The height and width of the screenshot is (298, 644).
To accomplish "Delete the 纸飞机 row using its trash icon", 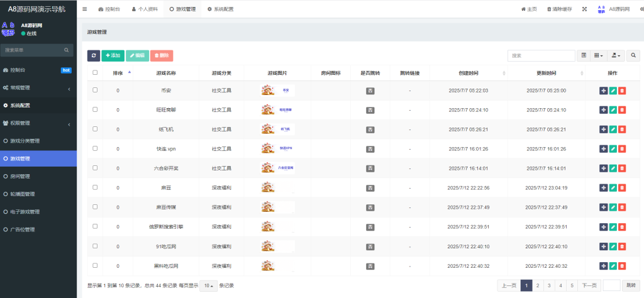I will (x=622, y=130).
